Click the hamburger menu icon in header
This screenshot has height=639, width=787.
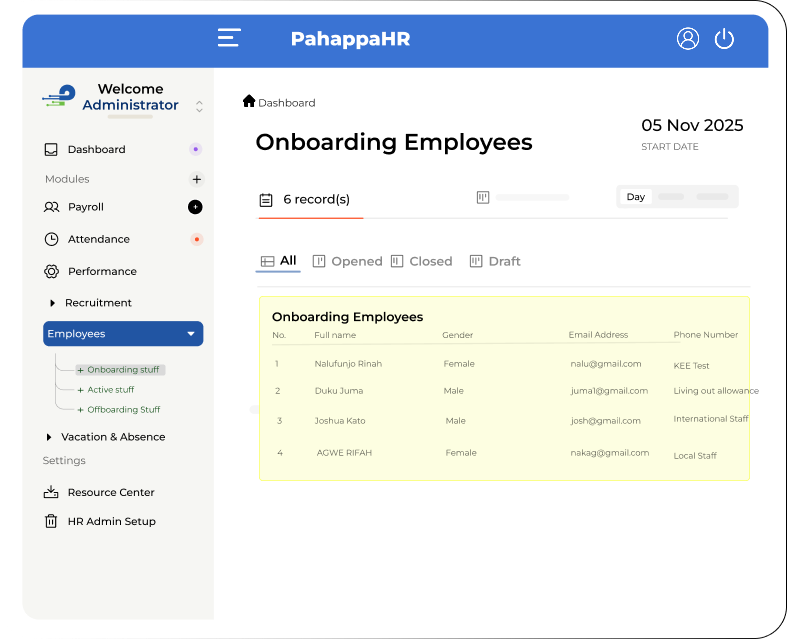pyautogui.click(x=229, y=38)
